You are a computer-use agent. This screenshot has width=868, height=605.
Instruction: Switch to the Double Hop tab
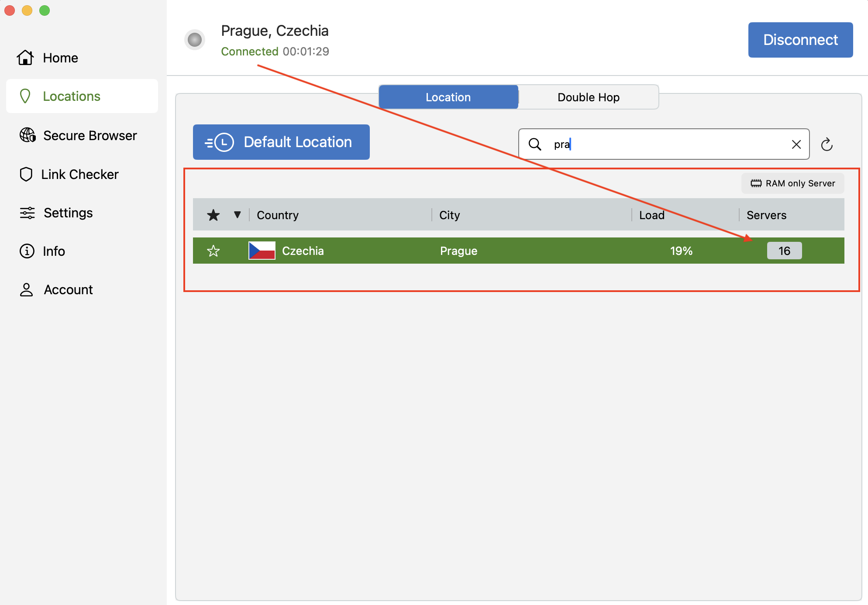(588, 97)
